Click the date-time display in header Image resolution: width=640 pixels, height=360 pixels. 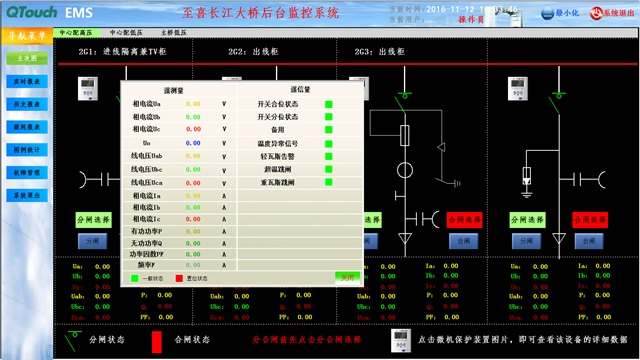[472, 9]
